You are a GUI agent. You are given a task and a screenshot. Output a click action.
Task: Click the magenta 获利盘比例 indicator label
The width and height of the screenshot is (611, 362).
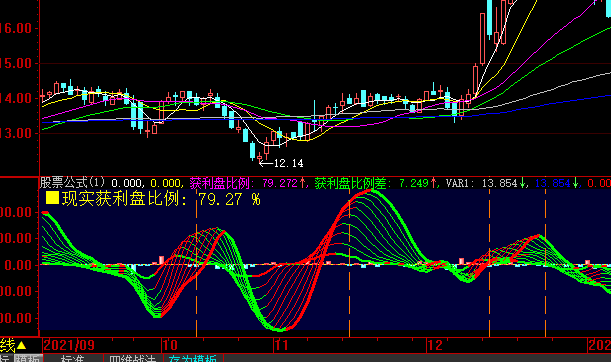click(219, 183)
